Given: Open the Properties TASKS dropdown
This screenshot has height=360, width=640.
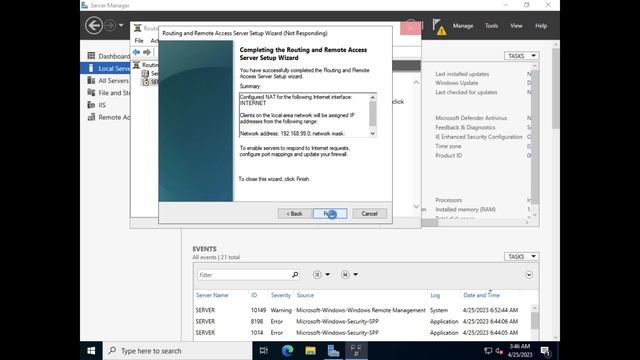Looking at the screenshot, I should pos(521,56).
